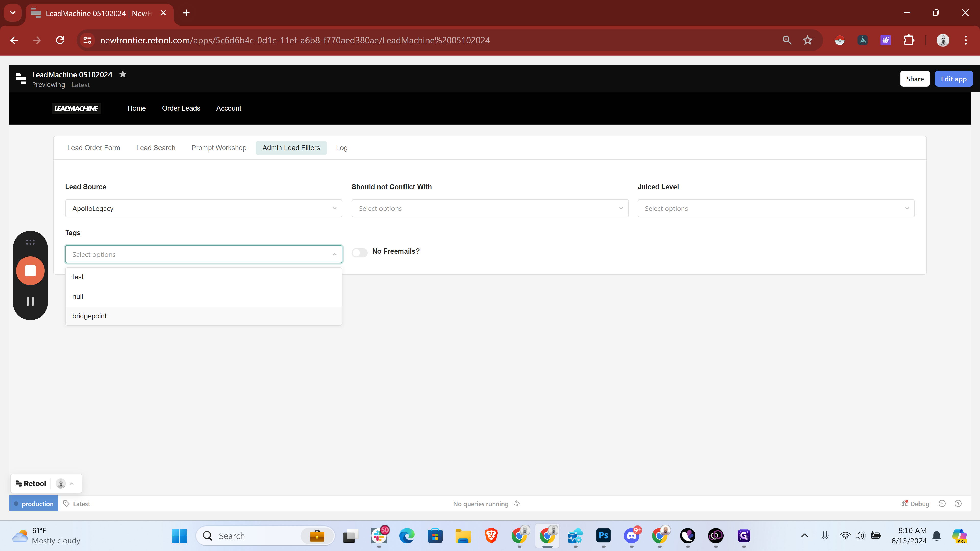Bookmark this page with the star icon
The image size is (980, 551).
pyautogui.click(x=808, y=40)
